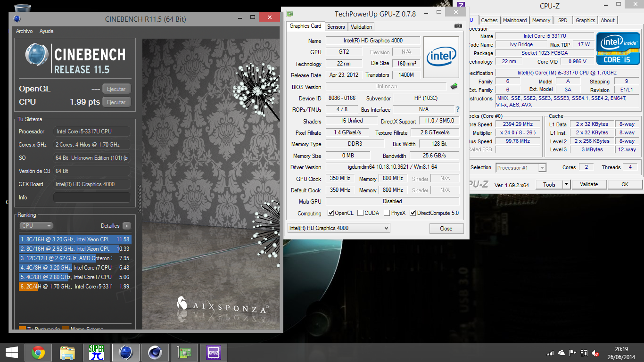Toggle the DirectCompute 5.0 checkbox
This screenshot has height=362, width=644.
click(x=413, y=213)
